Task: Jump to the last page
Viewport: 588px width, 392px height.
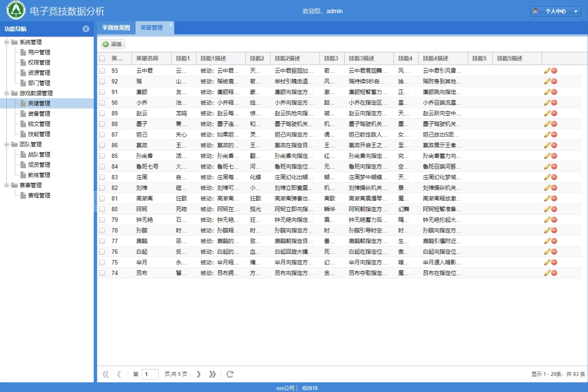Action: tap(212, 374)
